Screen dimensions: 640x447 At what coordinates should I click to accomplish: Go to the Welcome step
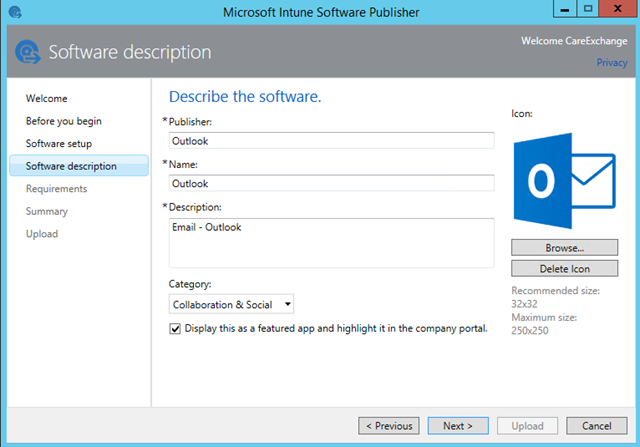[47, 98]
